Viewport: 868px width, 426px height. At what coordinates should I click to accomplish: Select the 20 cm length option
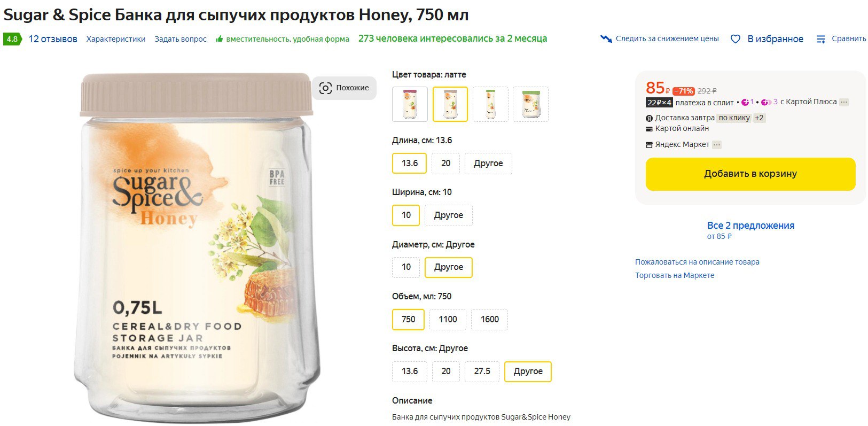click(x=446, y=163)
